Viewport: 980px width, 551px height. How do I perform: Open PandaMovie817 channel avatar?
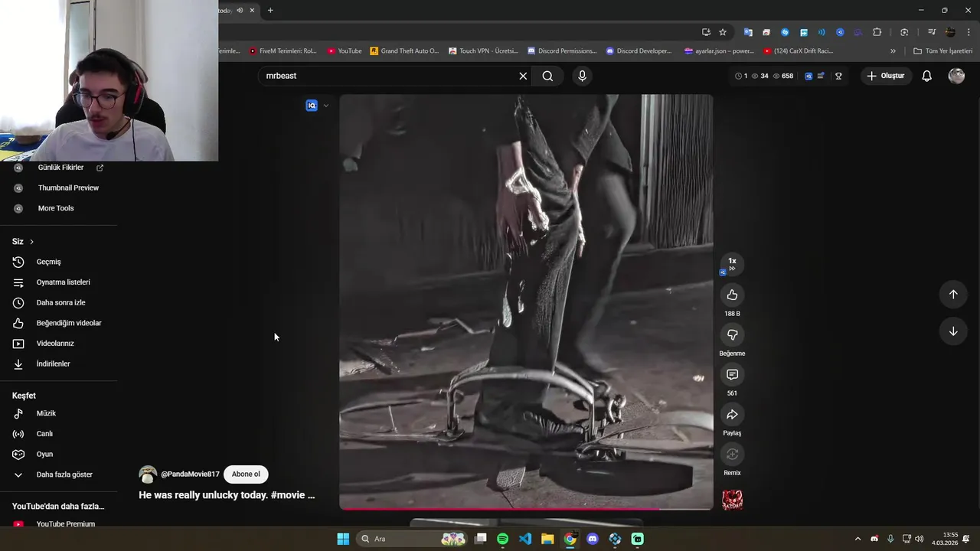(148, 474)
